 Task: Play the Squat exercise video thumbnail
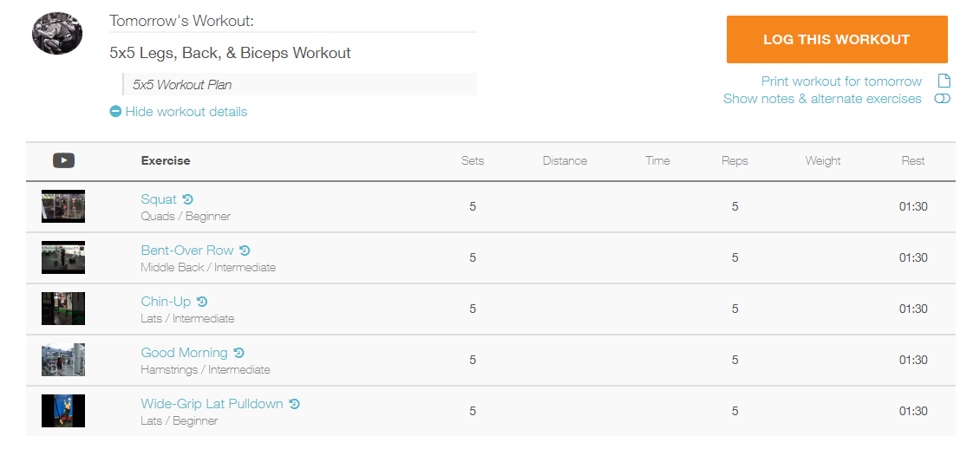tap(63, 206)
